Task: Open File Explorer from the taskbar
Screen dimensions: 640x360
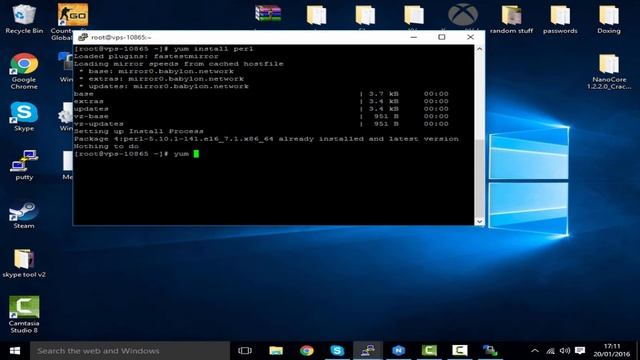Action: tap(276, 351)
